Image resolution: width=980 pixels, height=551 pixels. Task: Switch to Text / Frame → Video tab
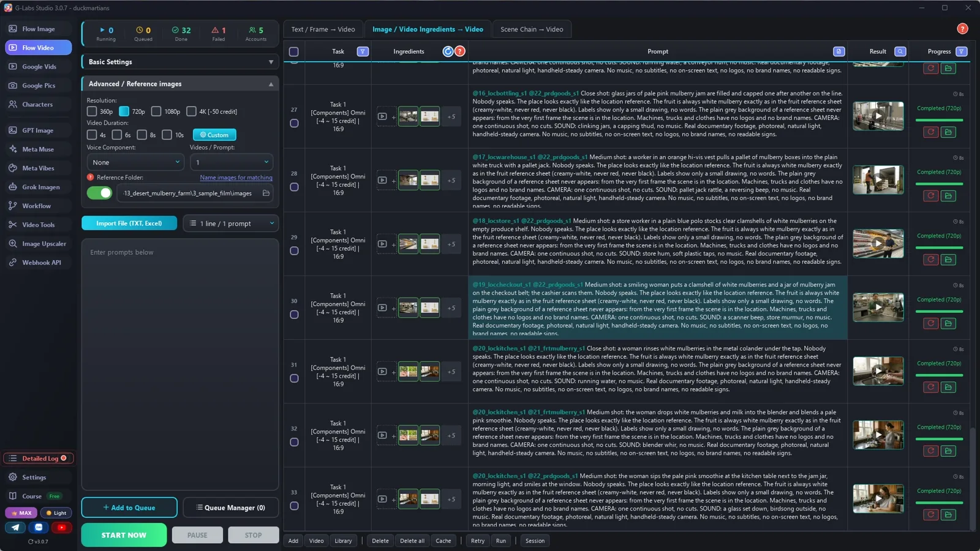323,29
